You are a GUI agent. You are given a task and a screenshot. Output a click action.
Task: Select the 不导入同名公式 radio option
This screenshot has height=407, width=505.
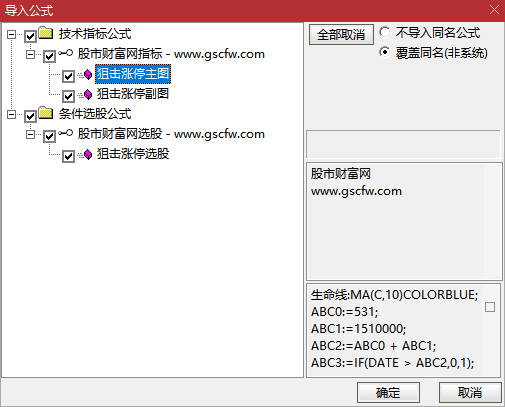384,32
